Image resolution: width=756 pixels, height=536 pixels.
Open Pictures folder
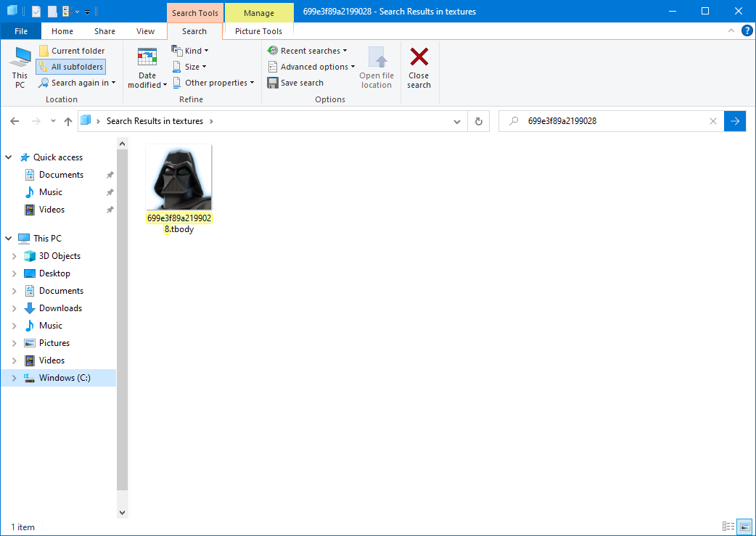pos(54,343)
